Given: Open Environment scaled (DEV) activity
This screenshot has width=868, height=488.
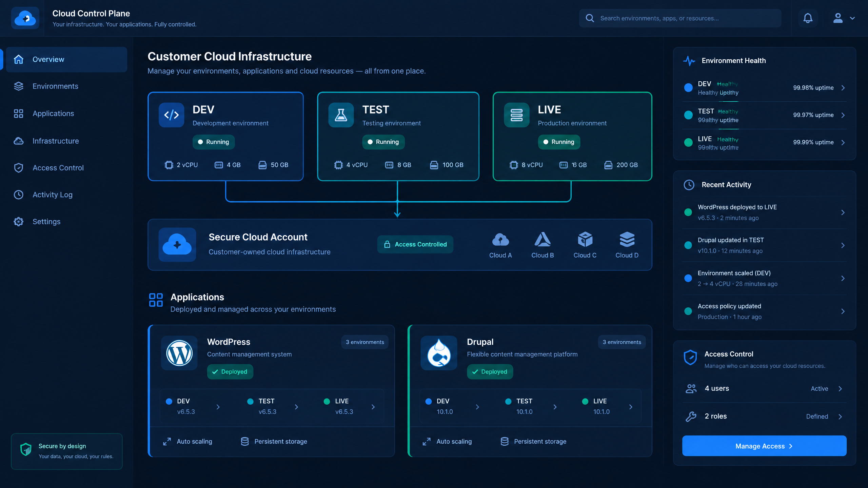Looking at the screenshot, I should tap(764, 278).
